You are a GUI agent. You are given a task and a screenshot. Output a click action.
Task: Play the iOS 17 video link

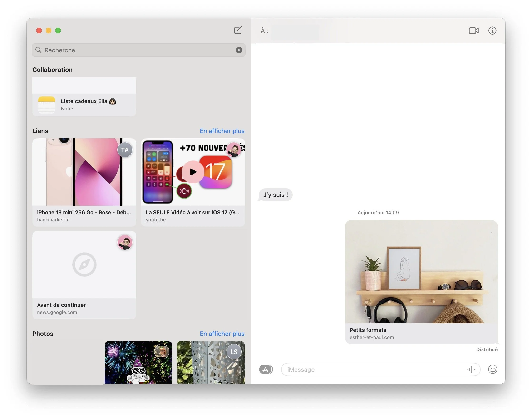(x=193, y=172)
